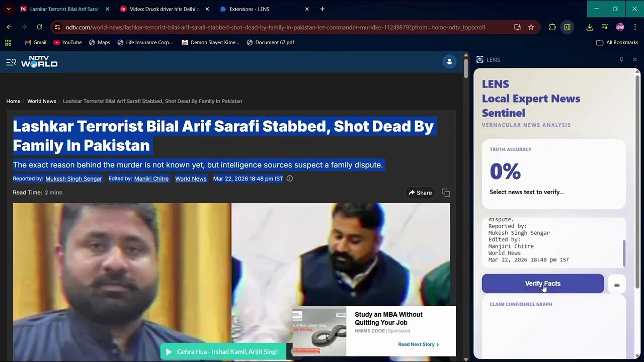
Task: Open the Life Insurance Corp bookmark
Action: 145,42
